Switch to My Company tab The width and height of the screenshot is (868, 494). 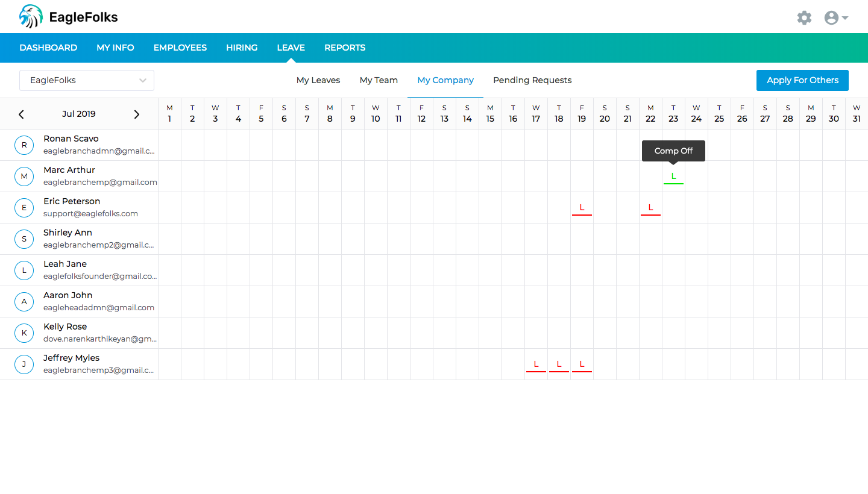(x=445, y=80)
